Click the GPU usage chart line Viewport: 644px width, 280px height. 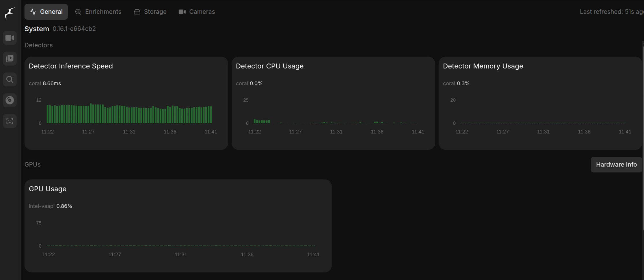181,246
